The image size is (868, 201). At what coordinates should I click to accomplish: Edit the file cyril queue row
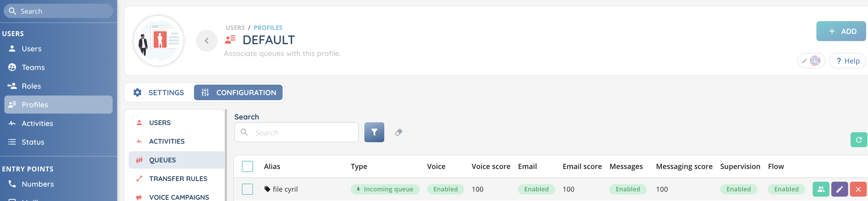839,189
